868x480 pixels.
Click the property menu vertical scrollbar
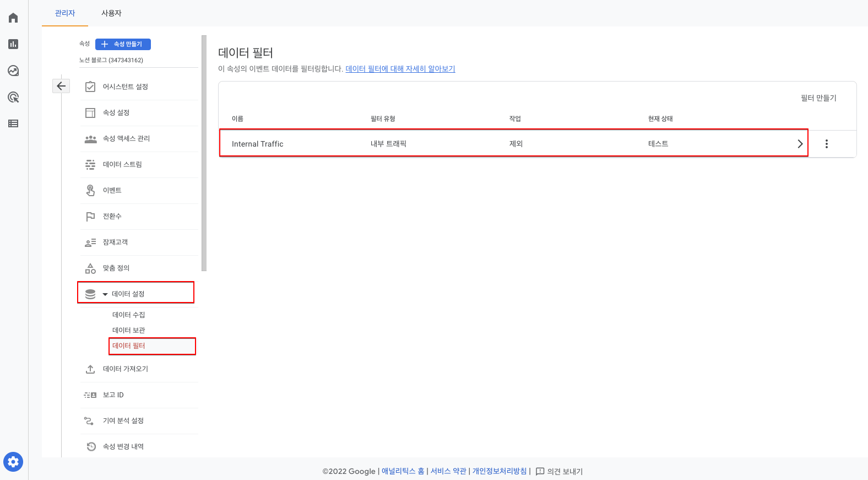point(204,153)
